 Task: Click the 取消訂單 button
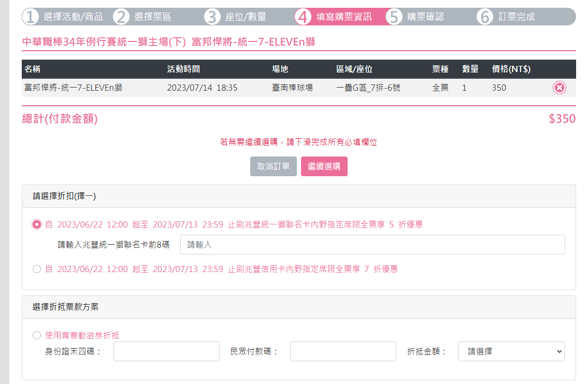tap(274, 166)
